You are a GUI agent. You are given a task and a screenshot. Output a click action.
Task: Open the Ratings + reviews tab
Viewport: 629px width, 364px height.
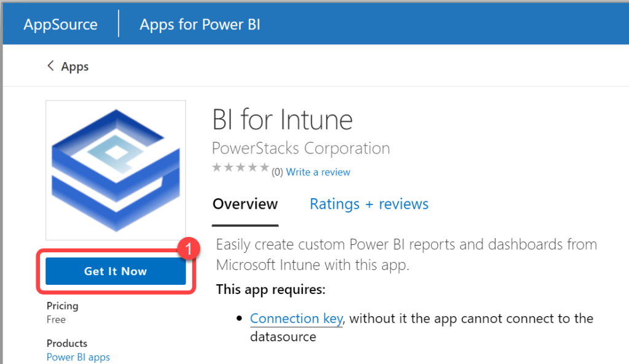[x=369, y=204]
